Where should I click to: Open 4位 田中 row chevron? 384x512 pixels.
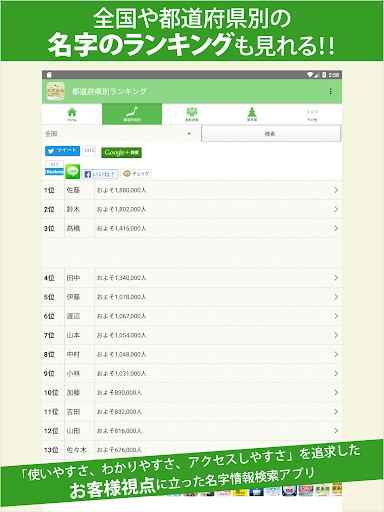(336, 278)
